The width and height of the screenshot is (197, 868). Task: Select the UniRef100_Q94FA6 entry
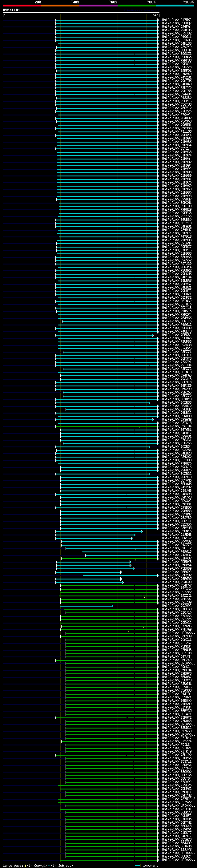(x=176, y=30)
